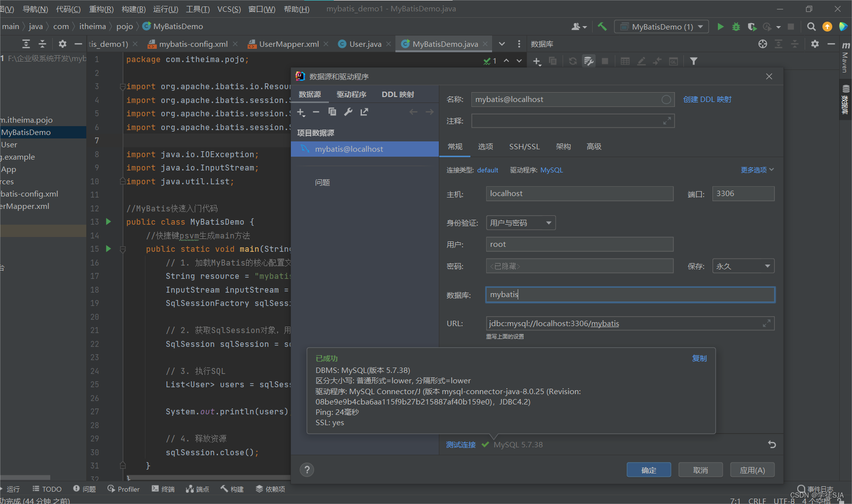Open the mybatis-config.xml editor tab
Viewport: 852px width, 504px height.
coord(193,44)
